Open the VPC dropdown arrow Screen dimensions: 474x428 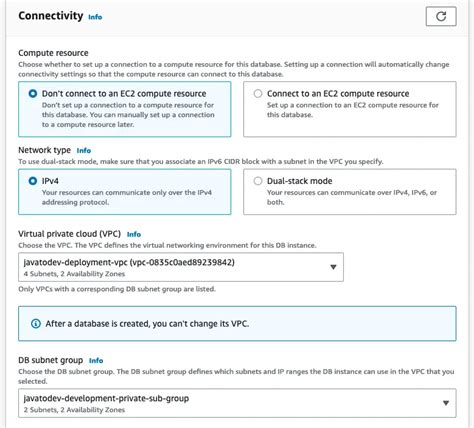click(333, 267)
